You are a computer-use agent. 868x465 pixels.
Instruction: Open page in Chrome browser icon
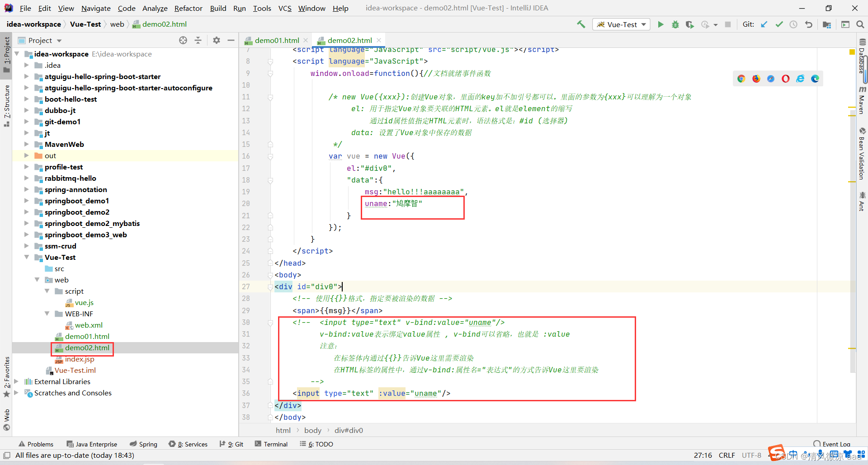click(741, 79)
